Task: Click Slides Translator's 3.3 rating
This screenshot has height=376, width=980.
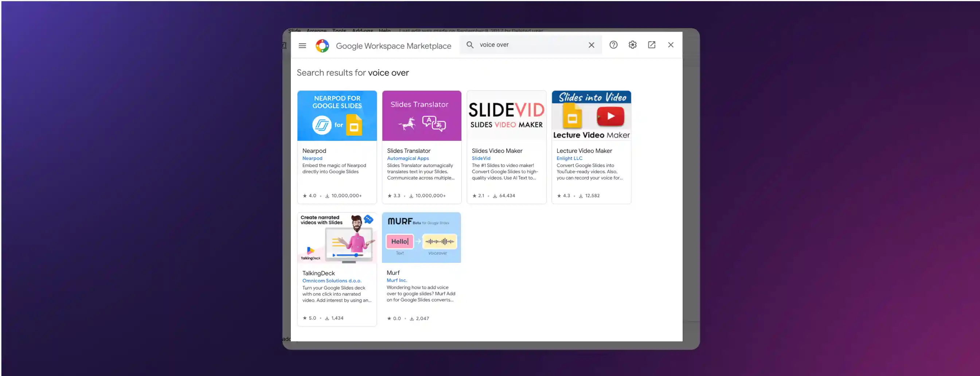Action: click(394, 195)
